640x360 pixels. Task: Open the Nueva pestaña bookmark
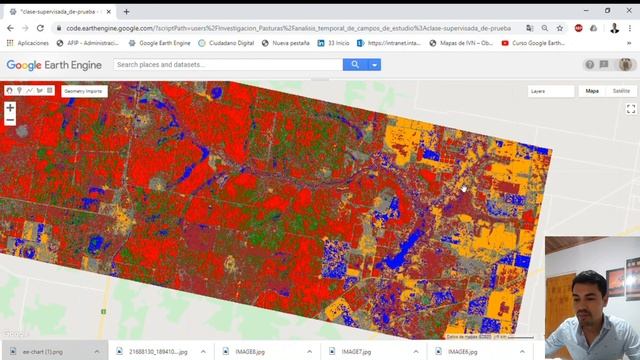coord(286,43)
